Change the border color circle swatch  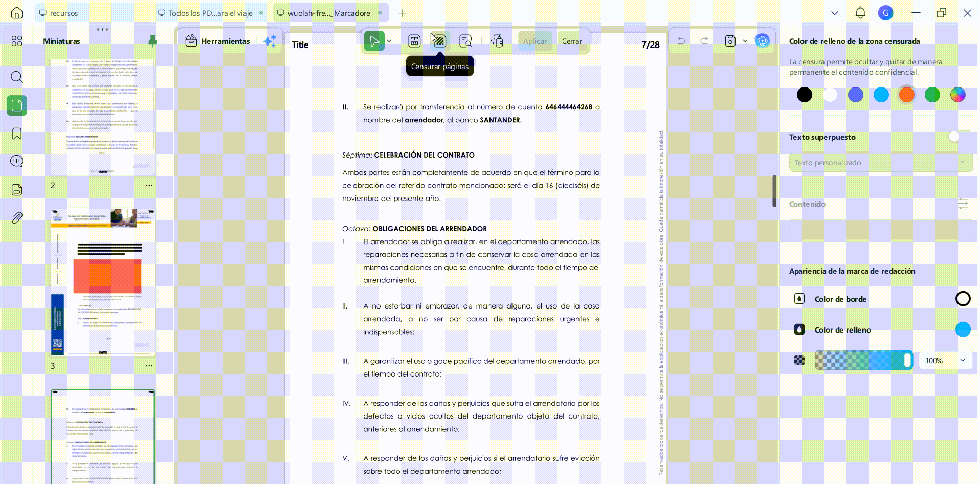point(963,299)
